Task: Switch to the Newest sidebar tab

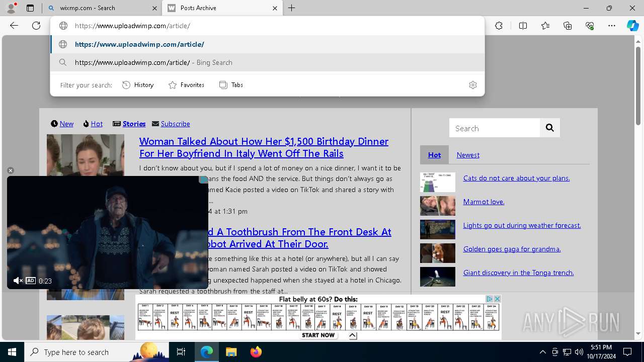Action: click(x=468, y=155)
